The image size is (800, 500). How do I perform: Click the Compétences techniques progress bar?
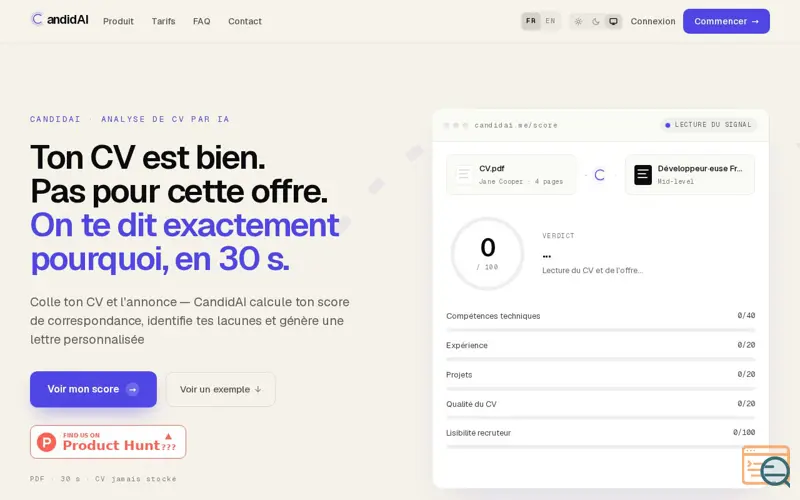(601, 330)
